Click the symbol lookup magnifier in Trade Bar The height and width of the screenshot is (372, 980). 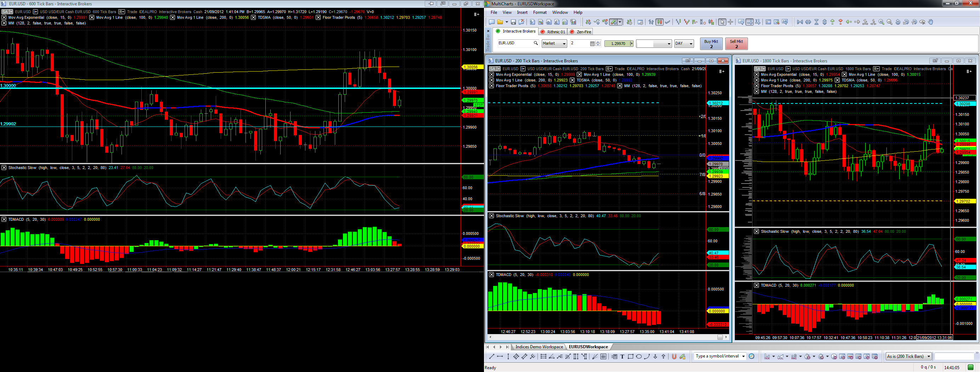pyautogui.click(x=536, y=43)
